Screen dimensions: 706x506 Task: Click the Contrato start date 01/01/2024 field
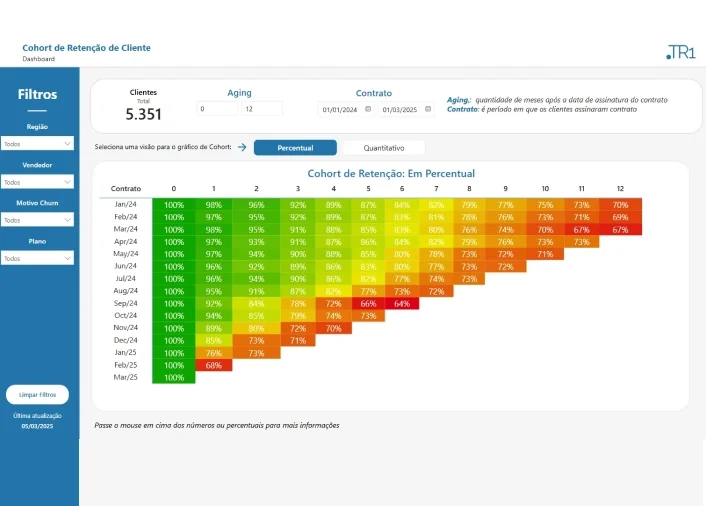[340, 110]
